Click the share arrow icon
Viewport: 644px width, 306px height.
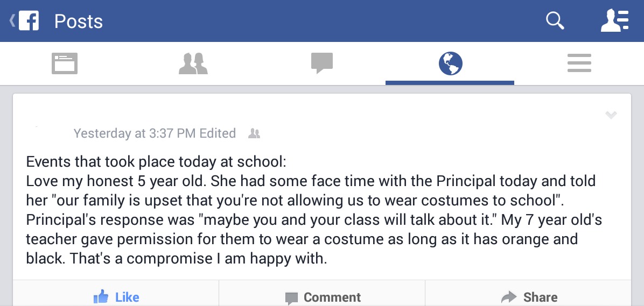coord(508,297)
